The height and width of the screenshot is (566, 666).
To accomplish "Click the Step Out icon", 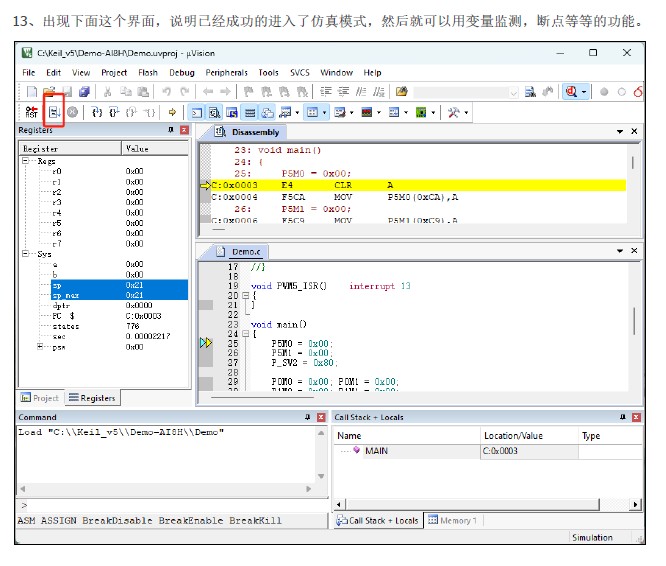I will coord(131,112).
